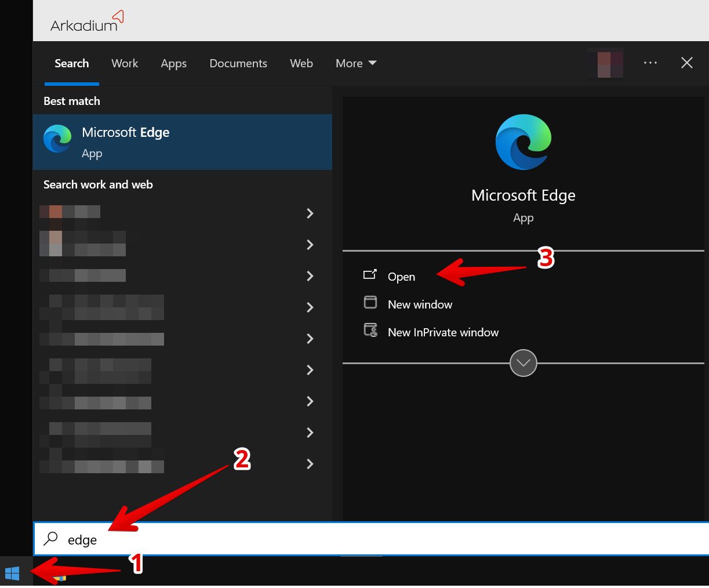Click the Search work and web heading
The height and width of the screenshot is (588, 709).
point(98,184)
